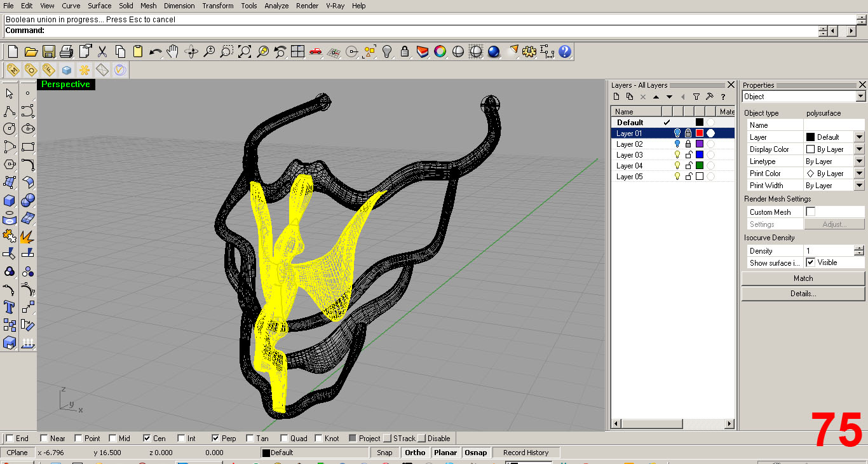Screen dimensions: 868x464
Task: Click the Density stepper arrows
Action: (x=859, y=250)
